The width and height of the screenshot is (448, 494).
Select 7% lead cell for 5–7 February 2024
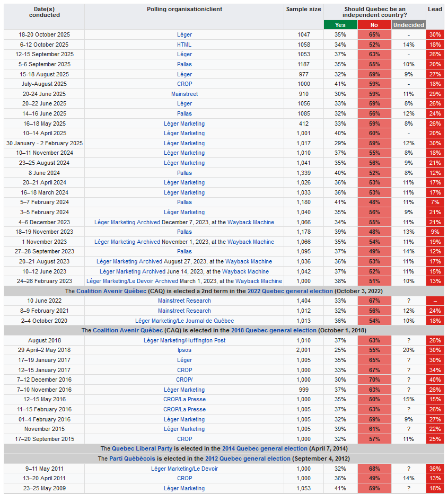coord(435,202)
